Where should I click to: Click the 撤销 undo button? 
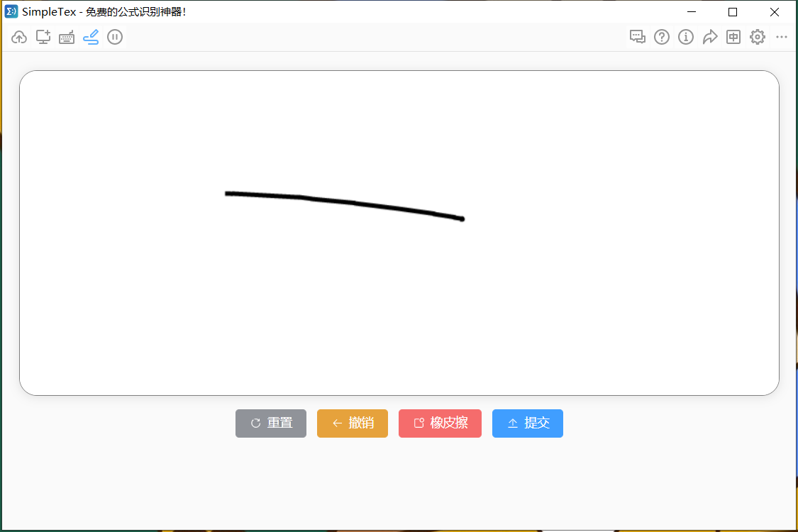[x=353, y=423]
